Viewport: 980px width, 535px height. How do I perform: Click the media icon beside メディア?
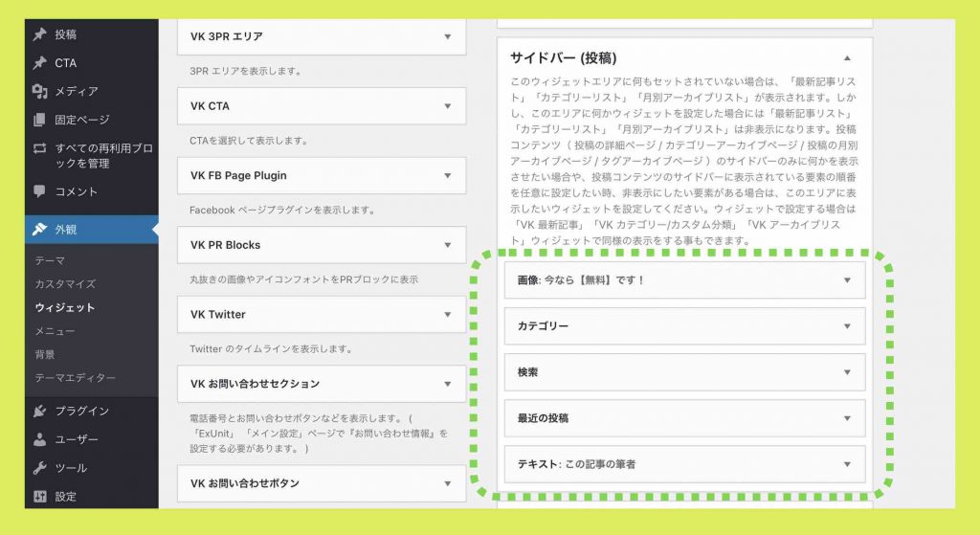40,91
